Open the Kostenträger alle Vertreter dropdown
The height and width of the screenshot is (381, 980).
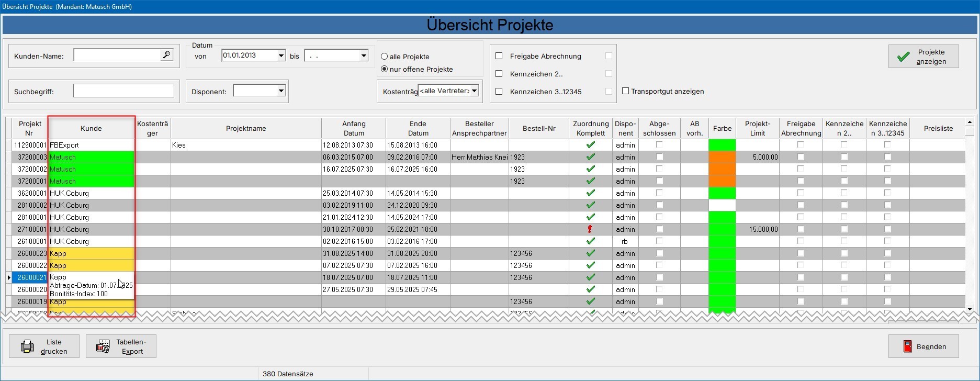474,91
